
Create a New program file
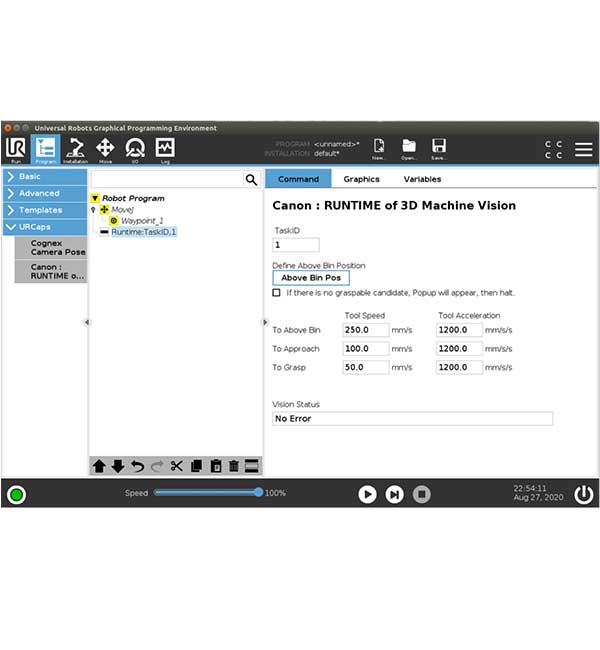pos(379,149)
